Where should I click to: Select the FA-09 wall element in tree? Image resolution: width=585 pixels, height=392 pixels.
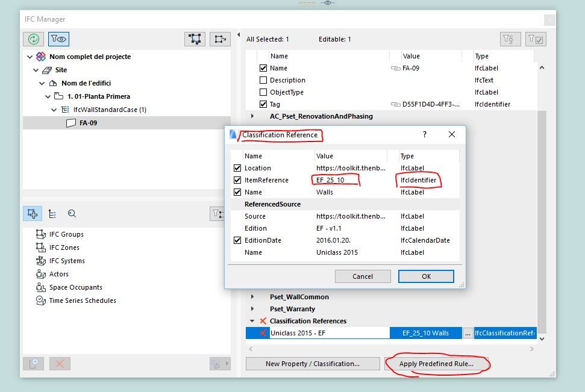pyautogui.click(x=127, y=123)
